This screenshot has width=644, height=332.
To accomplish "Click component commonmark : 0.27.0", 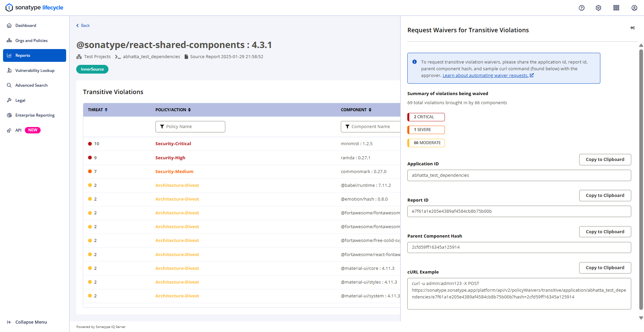I will click(364, 171).
